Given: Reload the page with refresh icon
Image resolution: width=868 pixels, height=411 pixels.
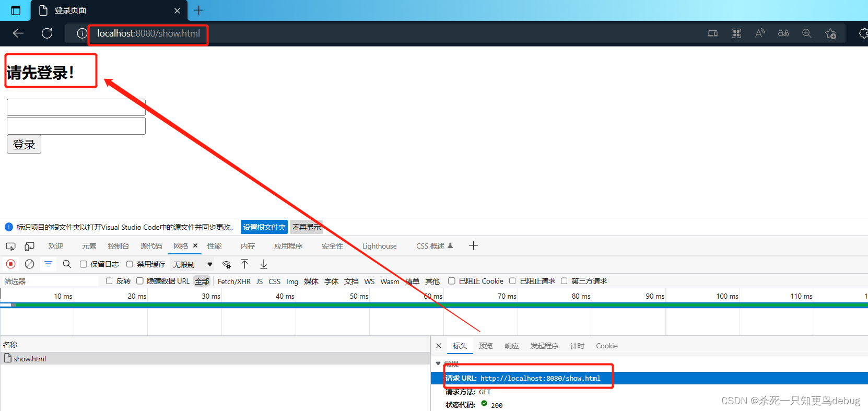Looking at the screenshot, I should point(47,33).
